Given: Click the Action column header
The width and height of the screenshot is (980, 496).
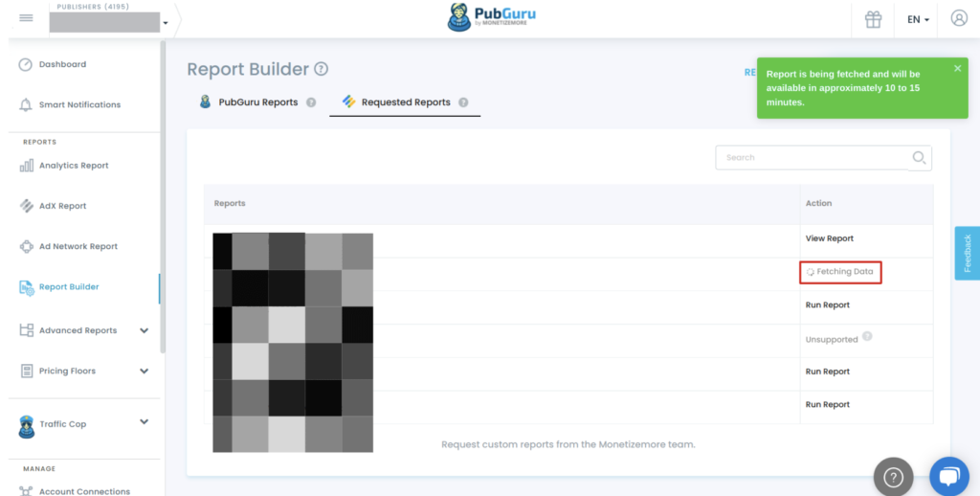Looking at the screenshot, I should pyautogui.click(x=818, y=203).
